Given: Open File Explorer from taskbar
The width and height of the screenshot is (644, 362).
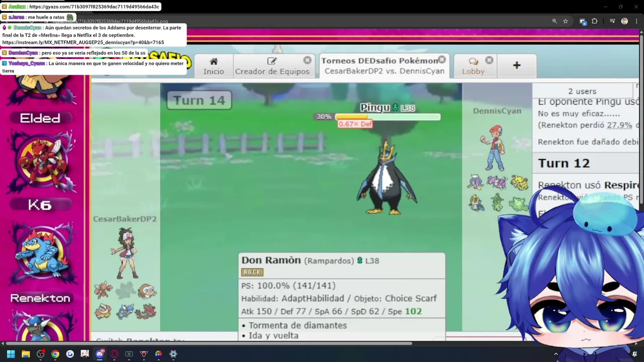Looking at the screenshot, I should click(x=26, y=354).
